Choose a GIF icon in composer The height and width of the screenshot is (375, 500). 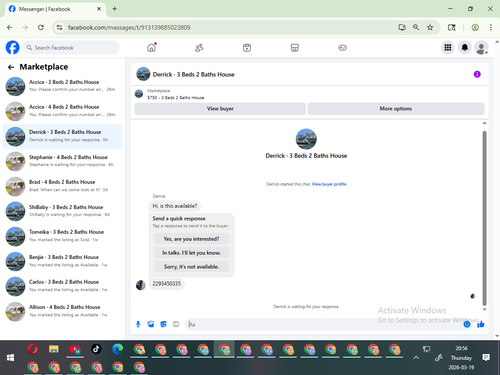(x=176, y=324)
